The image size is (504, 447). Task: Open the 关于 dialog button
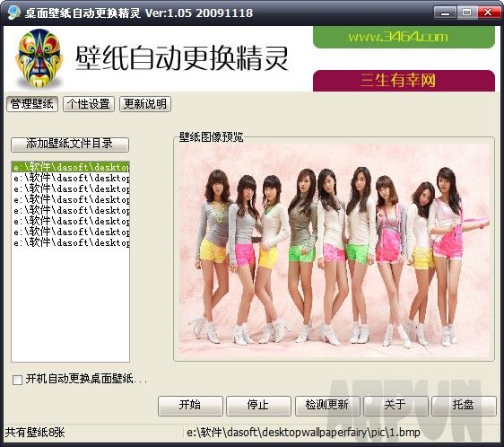pyautogui.click(x=395, y=405)
